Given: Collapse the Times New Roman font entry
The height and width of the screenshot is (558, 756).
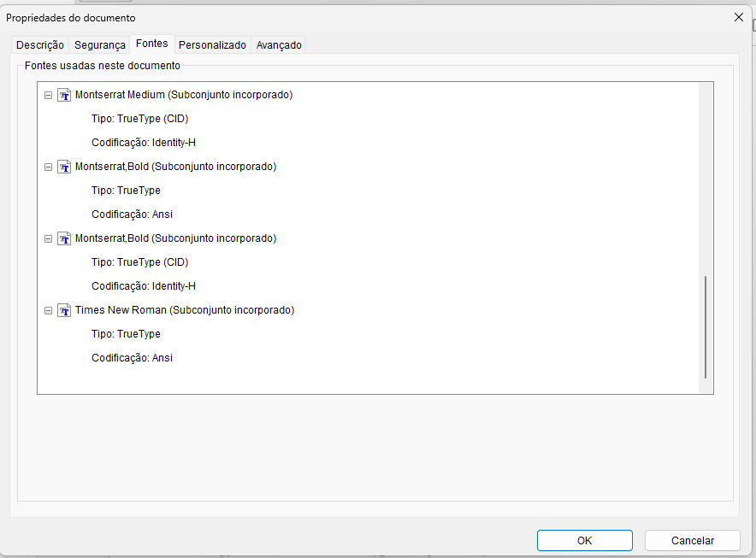Looking at the screenshot, I should coord(48,311).
